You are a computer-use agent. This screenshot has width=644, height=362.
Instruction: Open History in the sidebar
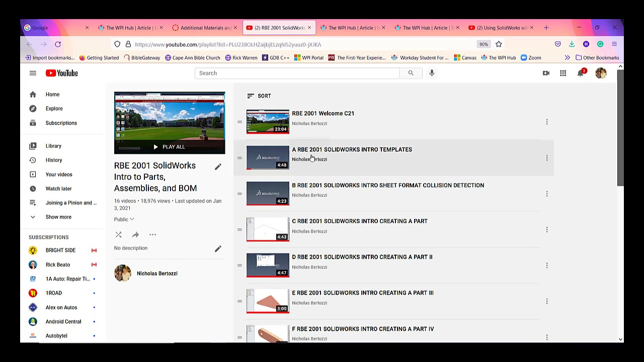pyautogui.click(x=54, y=160)
